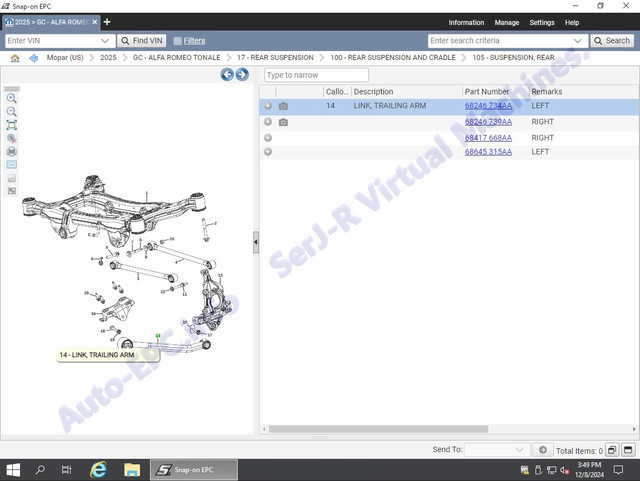Open the Enter VIN dropdown

pos(105,41)
